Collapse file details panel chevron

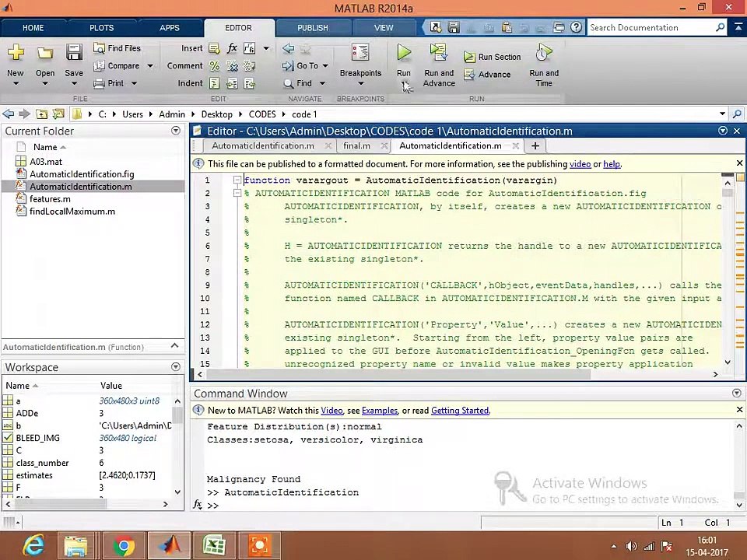click(175, 346)
